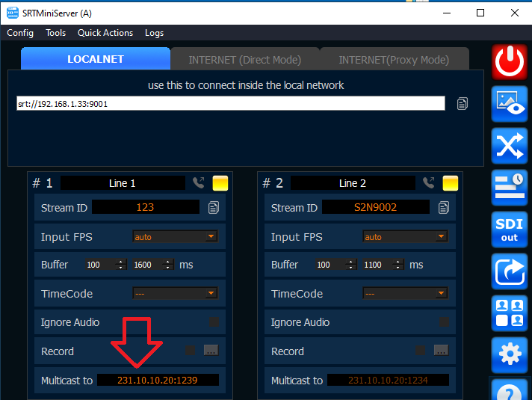Enable the Record checkbox for Line 1

tap(190, 351)
